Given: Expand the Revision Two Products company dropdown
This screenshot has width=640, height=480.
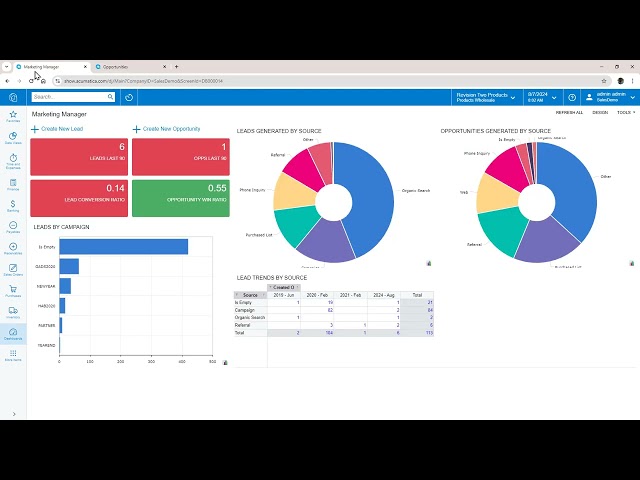Looking at the screenshot, I should [486, 98].
